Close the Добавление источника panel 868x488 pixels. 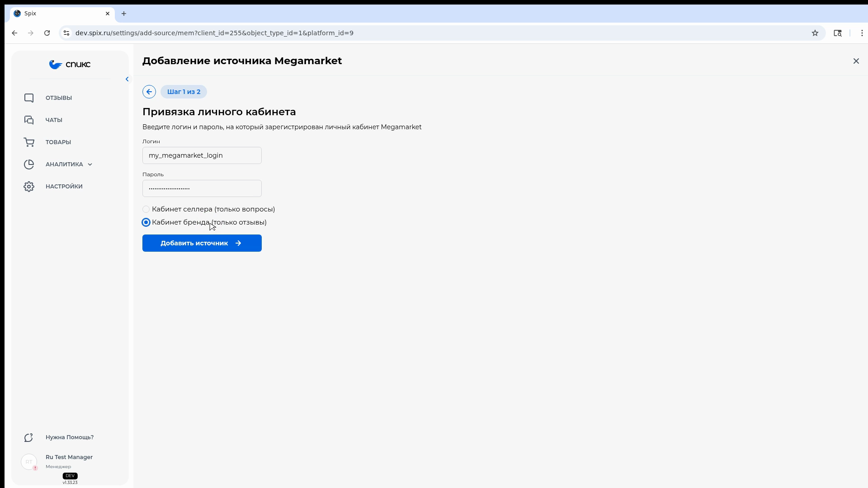click(x=856, y=61)
